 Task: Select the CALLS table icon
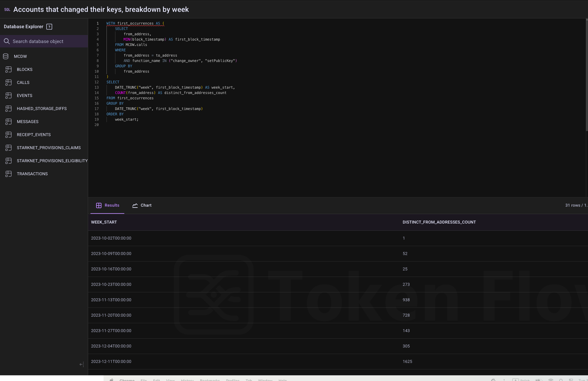click(8, 82)
